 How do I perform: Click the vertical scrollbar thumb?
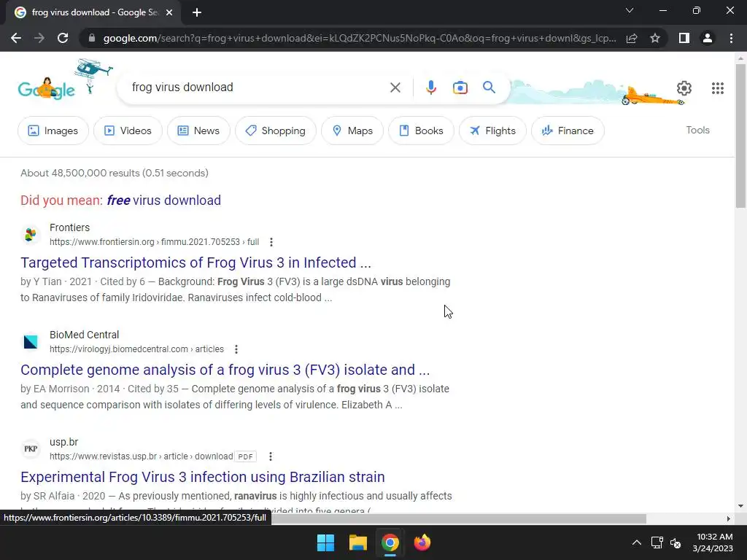point(740,136)
